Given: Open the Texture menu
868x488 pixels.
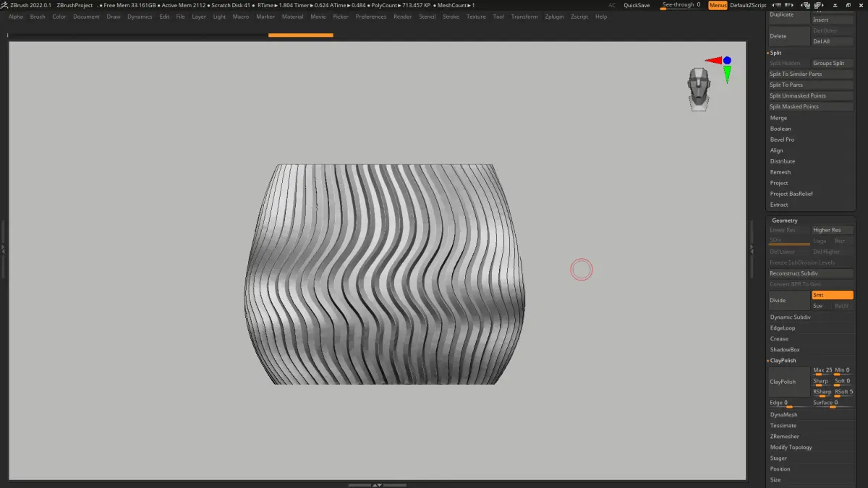Looking at the screenshot, I should click(476, 17).
